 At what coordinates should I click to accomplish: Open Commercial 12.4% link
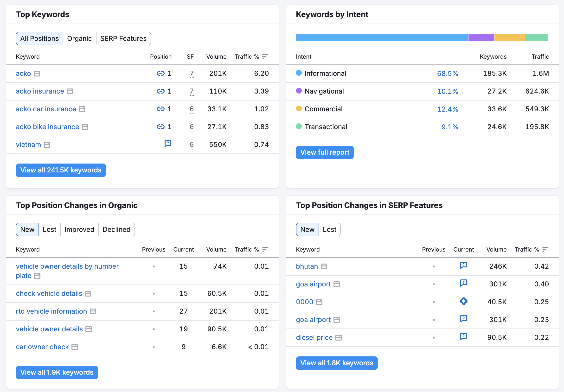[x=448, y=109]
